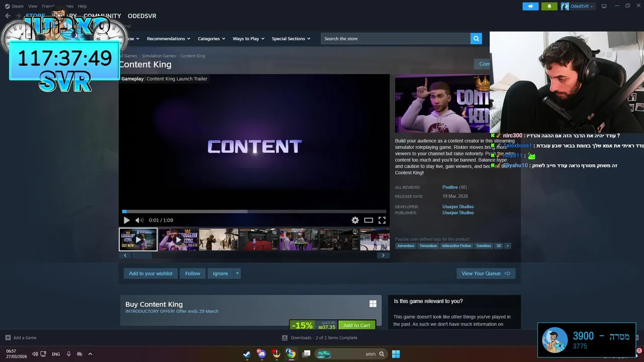This screenshot has width=644, height=362.
Task: Click the Content King header capsule image
Action: pos(442,104)
